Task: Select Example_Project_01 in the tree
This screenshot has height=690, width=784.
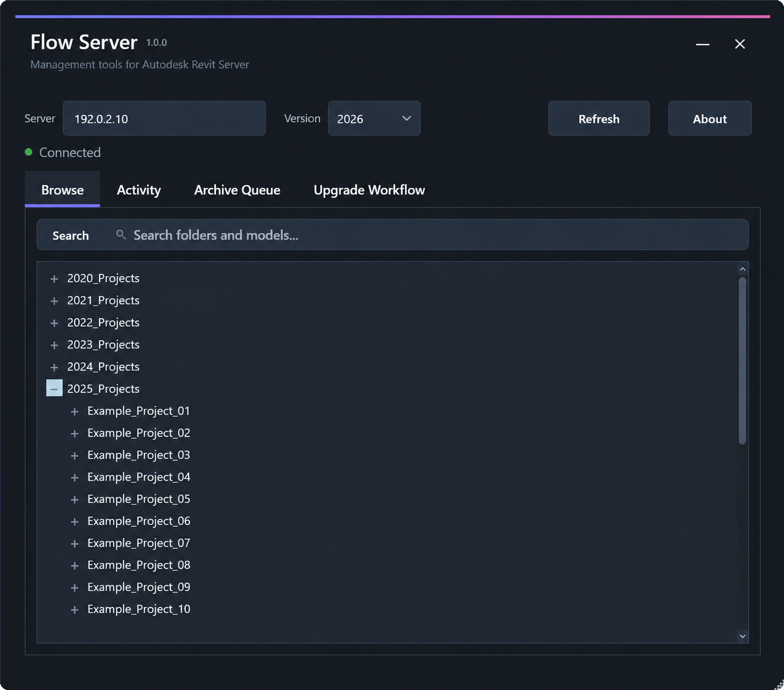Action: (139, 411)
